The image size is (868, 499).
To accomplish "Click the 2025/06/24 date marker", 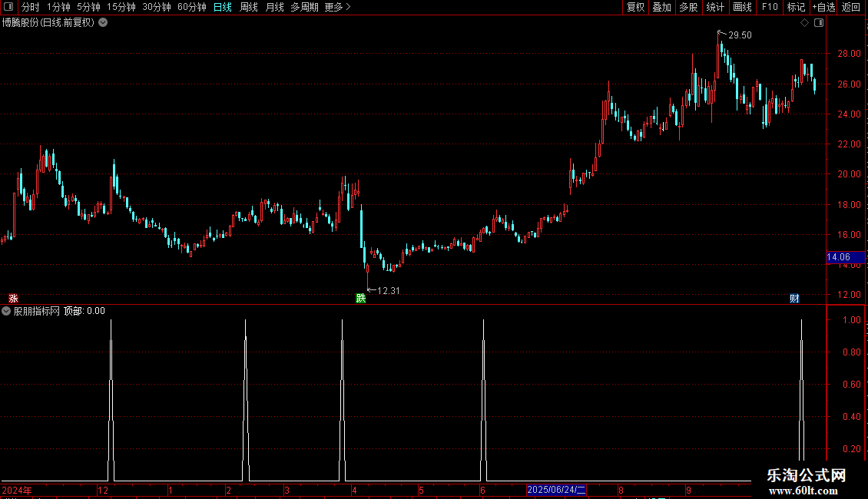I will 556,490.
